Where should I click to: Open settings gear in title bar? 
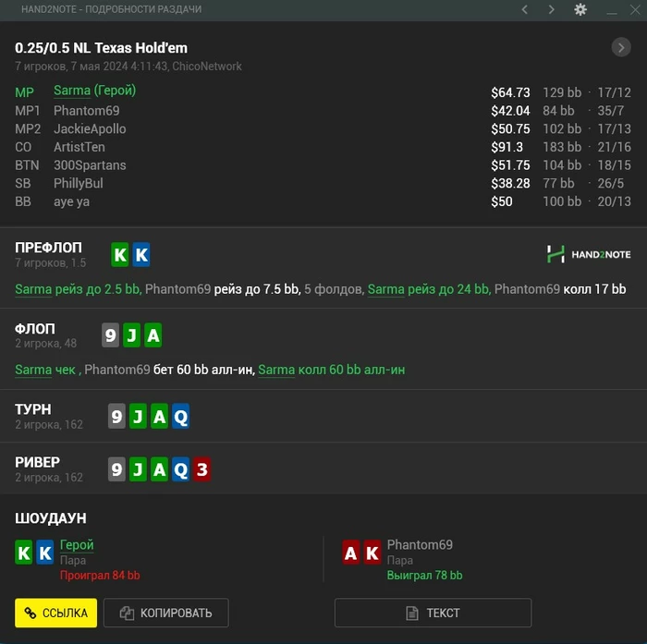coord(580,9)
